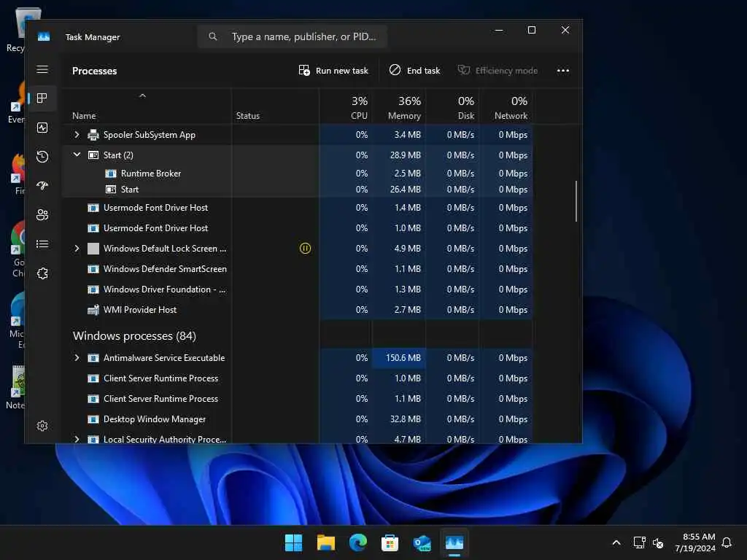Sort by Network column header
This screenshot has width=747, height=560.
[506, 107]
